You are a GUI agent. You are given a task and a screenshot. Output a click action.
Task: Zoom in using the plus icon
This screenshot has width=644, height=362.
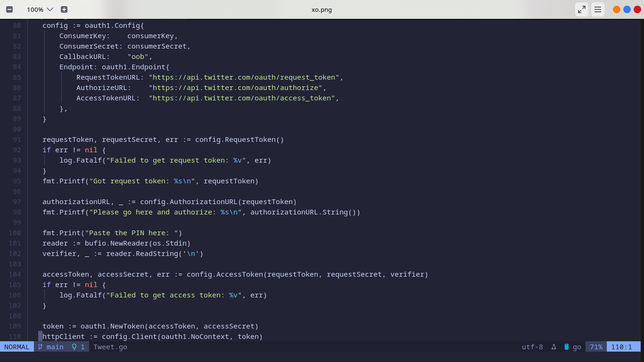(x=65, y=9)
